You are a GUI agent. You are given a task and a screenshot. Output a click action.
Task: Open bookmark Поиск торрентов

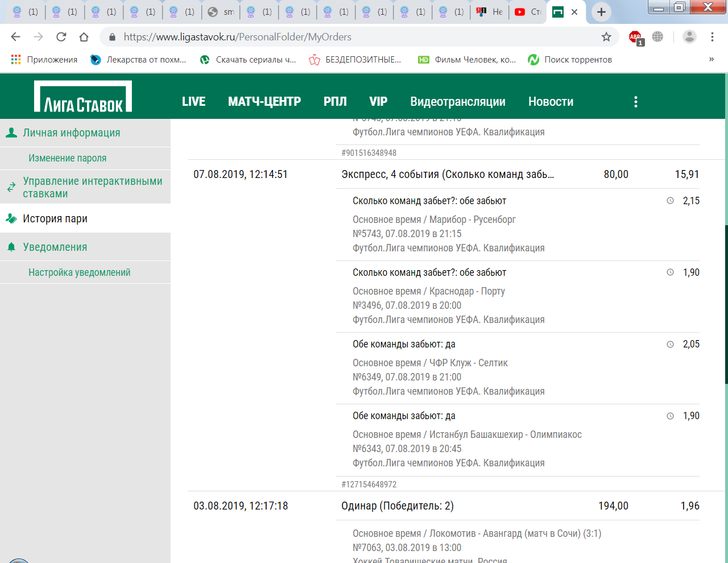(x=570, y=60)
